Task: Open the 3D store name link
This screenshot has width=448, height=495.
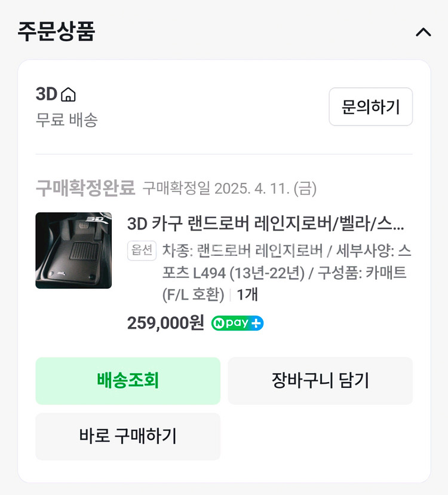Action: (x=46, y=94)
